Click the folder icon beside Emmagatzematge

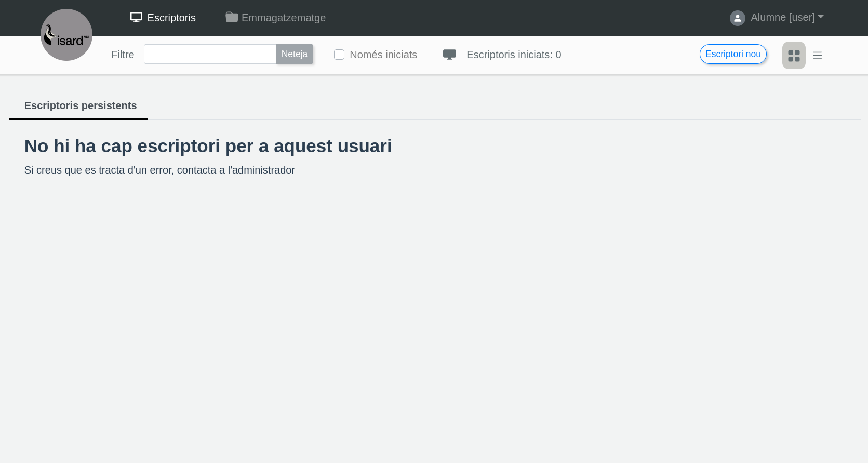[232, 18]
